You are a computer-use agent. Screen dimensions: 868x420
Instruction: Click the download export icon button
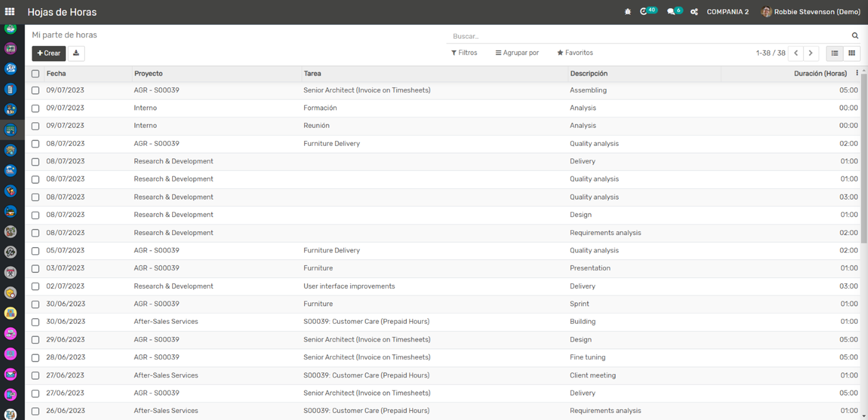[x=76, y=53]
